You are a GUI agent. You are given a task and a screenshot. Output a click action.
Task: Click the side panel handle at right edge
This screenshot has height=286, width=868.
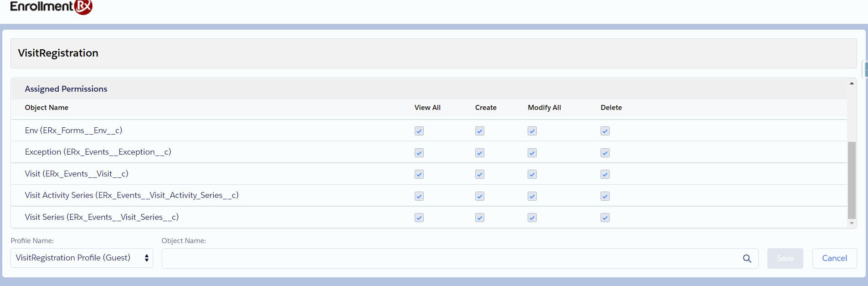[x=866, y=70]
